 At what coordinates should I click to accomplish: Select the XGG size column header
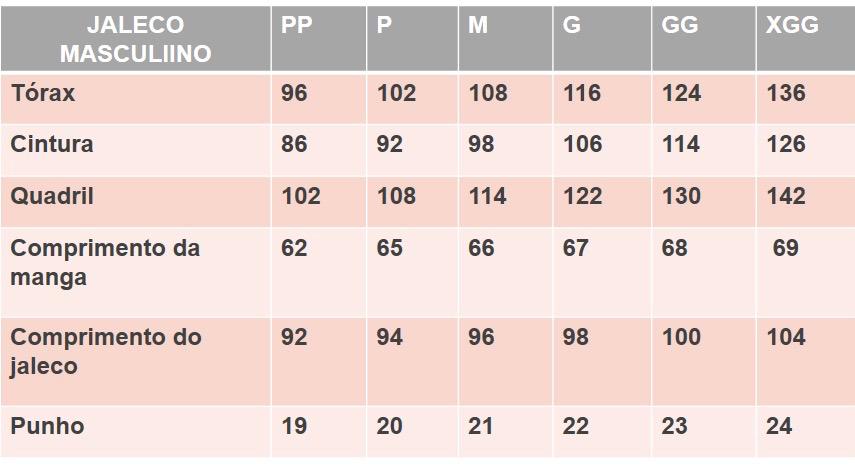pos(792,25)
